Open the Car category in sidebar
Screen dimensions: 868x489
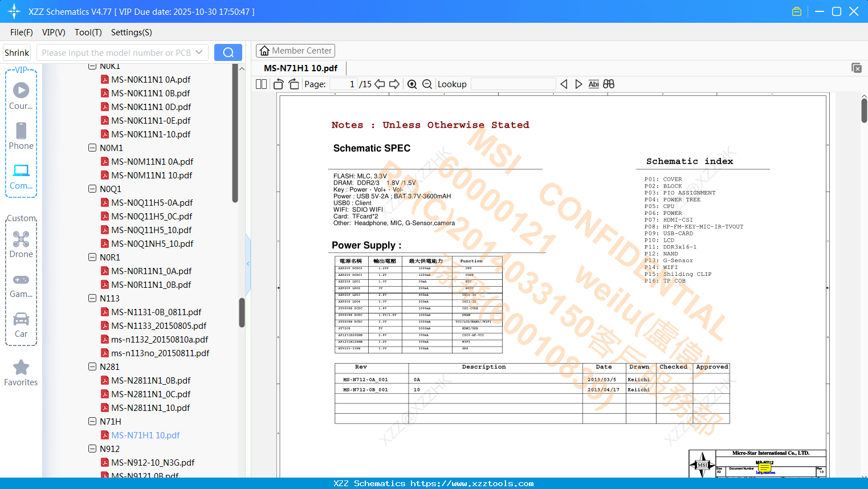point(21,324)
